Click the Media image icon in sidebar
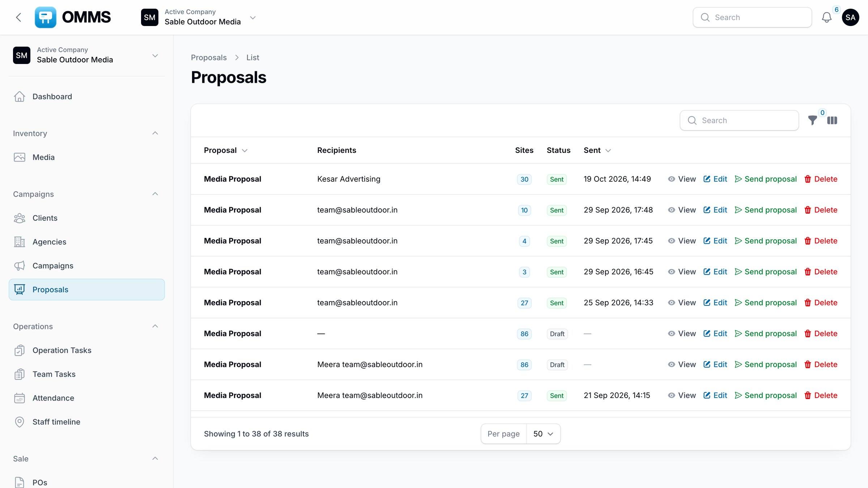The width and height of the screenshot is (868, 488). (x=20, y=157)
